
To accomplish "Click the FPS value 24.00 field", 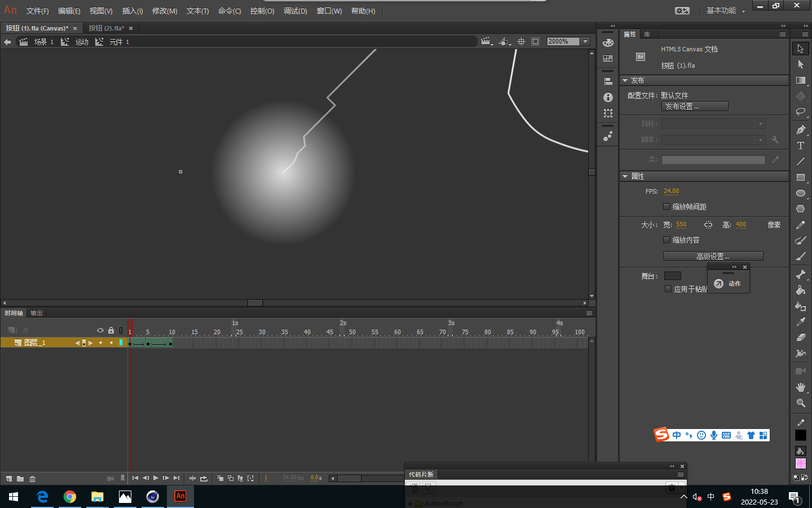I will pos(671,191).
